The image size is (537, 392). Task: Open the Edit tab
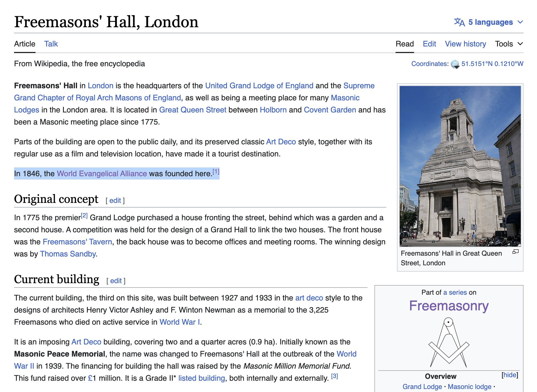click(429, 44)
